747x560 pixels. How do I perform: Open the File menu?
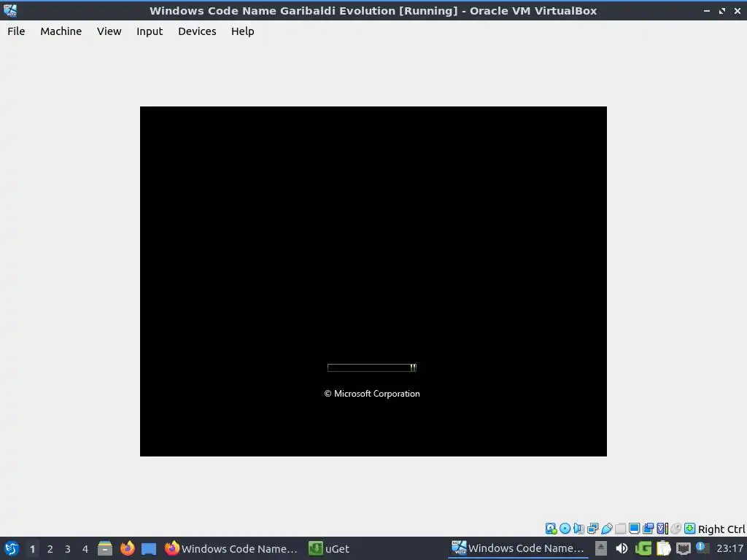tap(16, 31)
